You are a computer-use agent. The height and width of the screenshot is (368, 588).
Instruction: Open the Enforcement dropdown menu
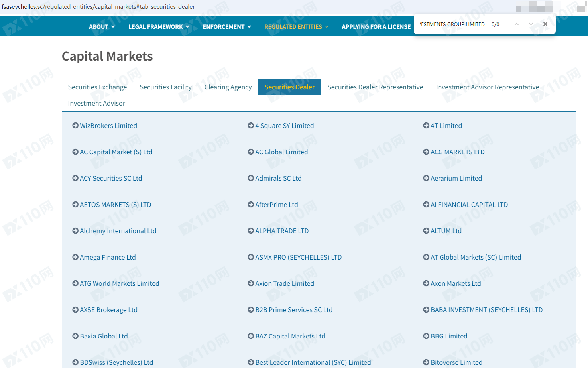click(227, 27)
